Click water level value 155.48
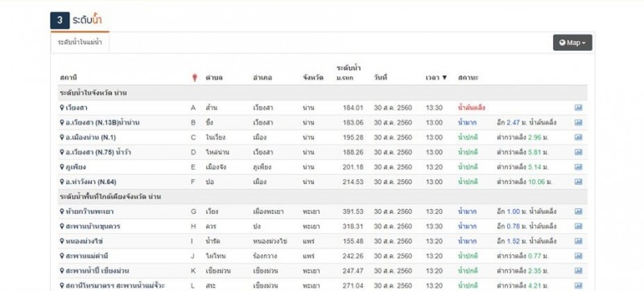Viewport: 644px width, 291px height. pyautogui.click(x=353, y=241)
